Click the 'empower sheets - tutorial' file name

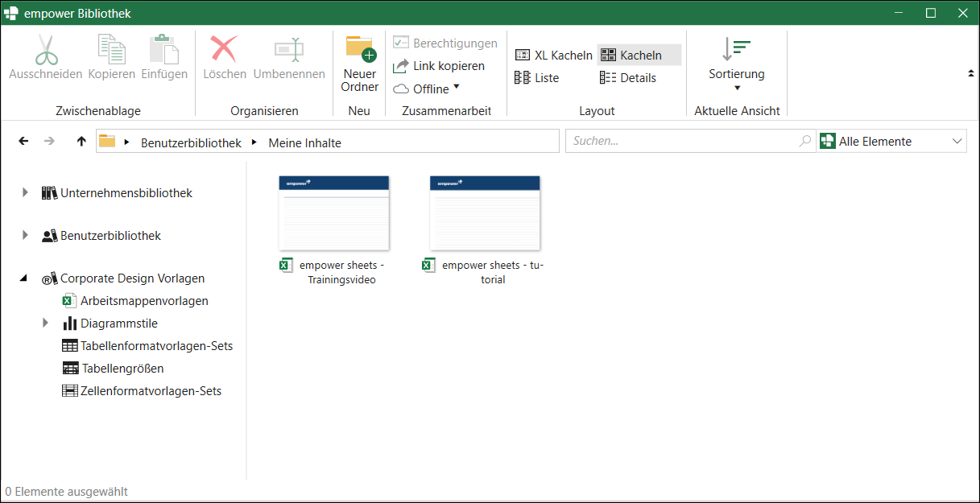(x=493, y=273)
